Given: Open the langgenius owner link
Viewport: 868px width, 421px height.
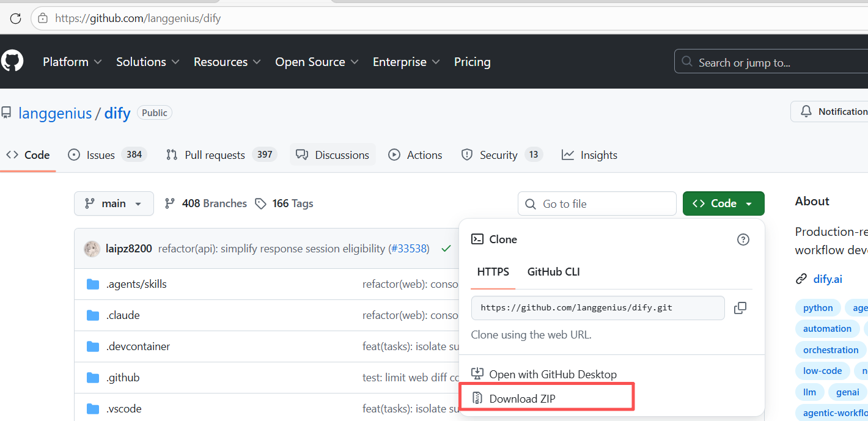Looking at the screenshot, I should pos(55,113).
